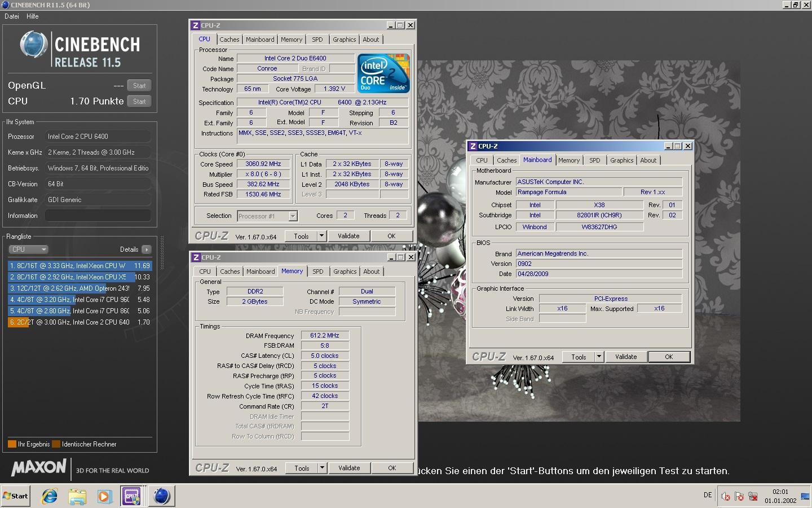The height and width of the screenshot is (508, 812).
Task: Select ranking row 12C/12T AMD Opteron
Action: pyautogui.click(x=80, y=288)
